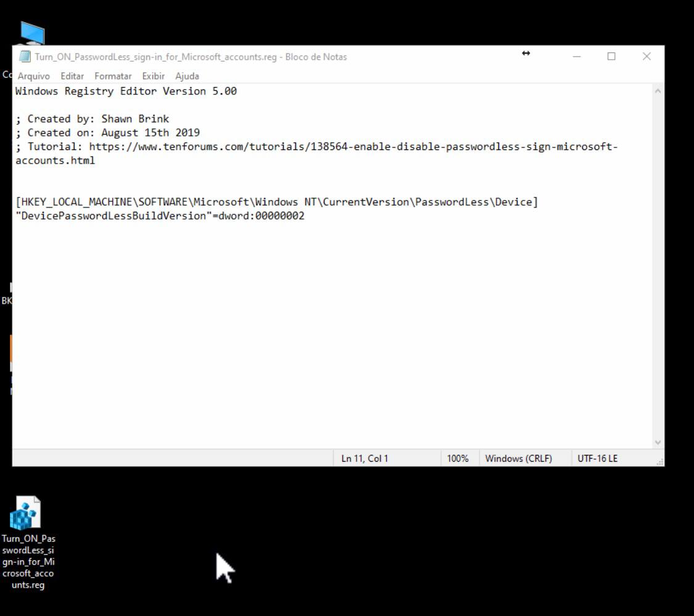Click the DevicePasswordLessBuildVersion dword value line

[x=160, y=215]
